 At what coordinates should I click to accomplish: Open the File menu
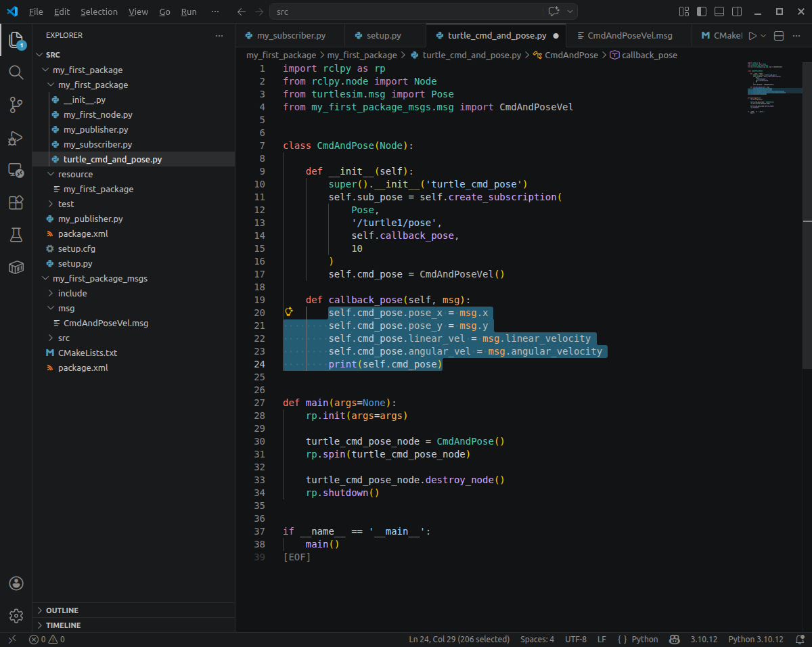click(x=36, y=12)
